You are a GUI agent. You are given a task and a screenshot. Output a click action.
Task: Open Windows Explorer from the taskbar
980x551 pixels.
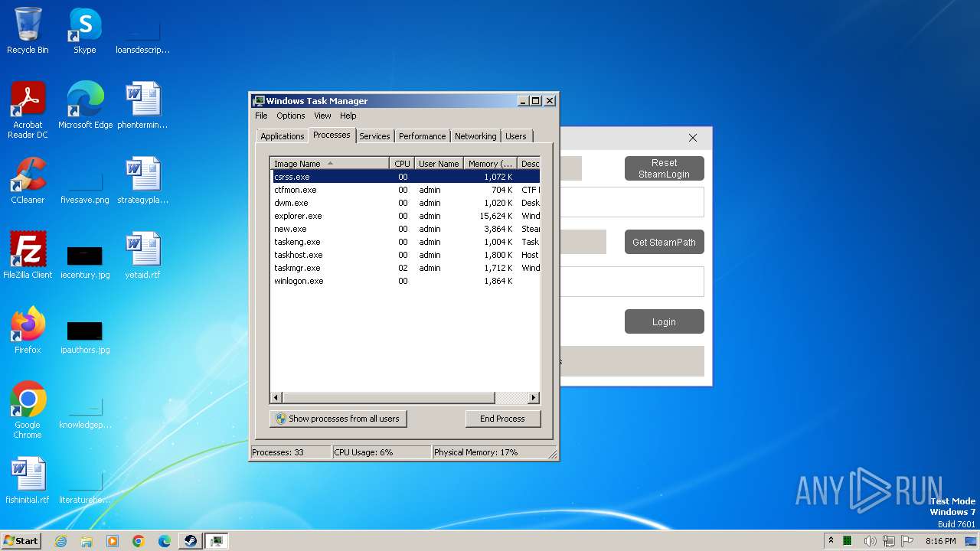87,541
